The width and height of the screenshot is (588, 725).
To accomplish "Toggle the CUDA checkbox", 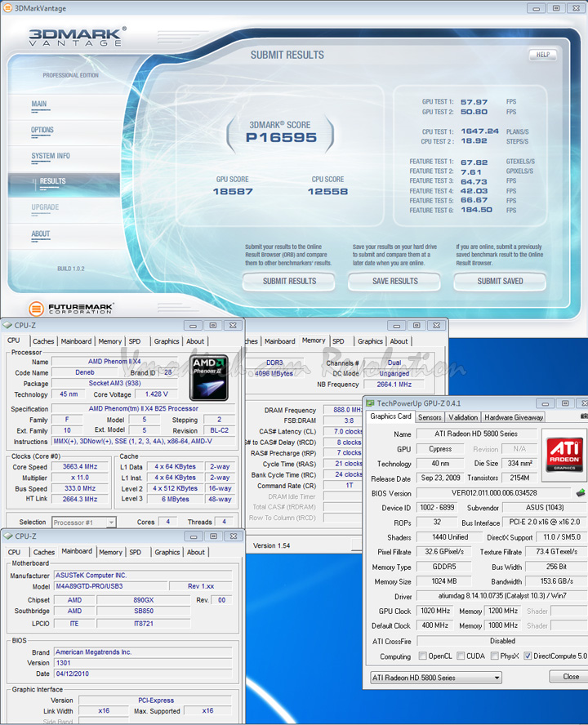I will (x=461, y=656).
